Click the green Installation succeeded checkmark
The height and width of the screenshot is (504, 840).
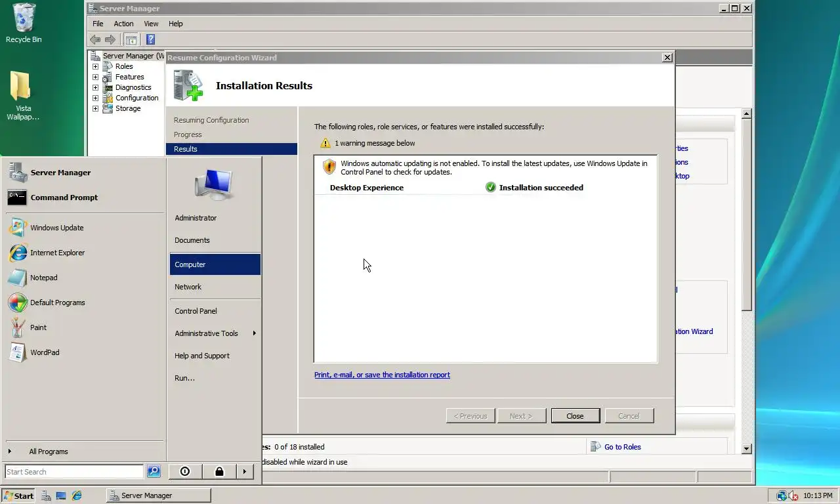pyautogui.click(x=490, y=187)
